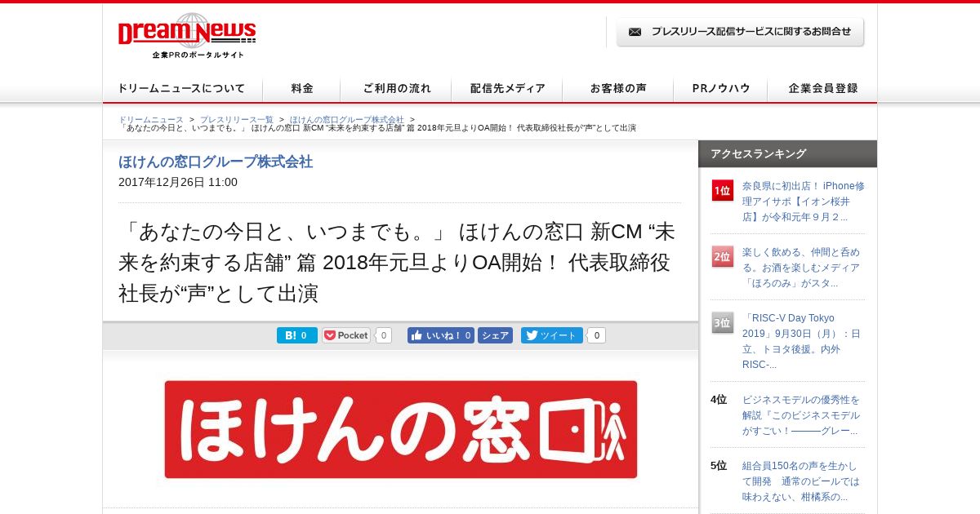Click the アクセスランキング header
The image size is (980, 514).
[787, 153]
